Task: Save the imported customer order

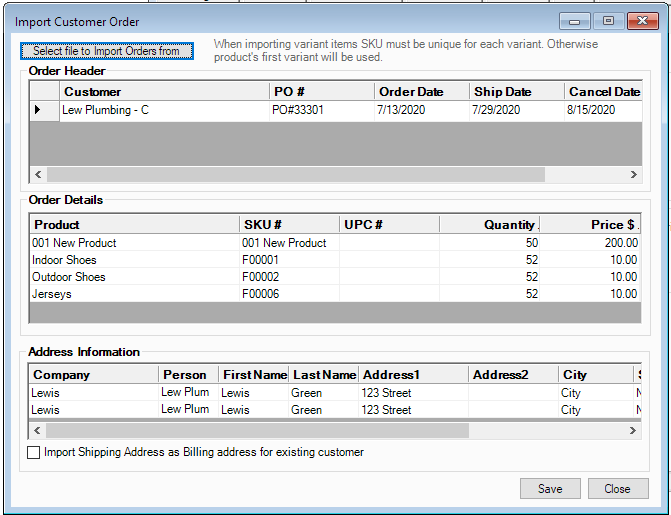Action: [x=549, y=489]
